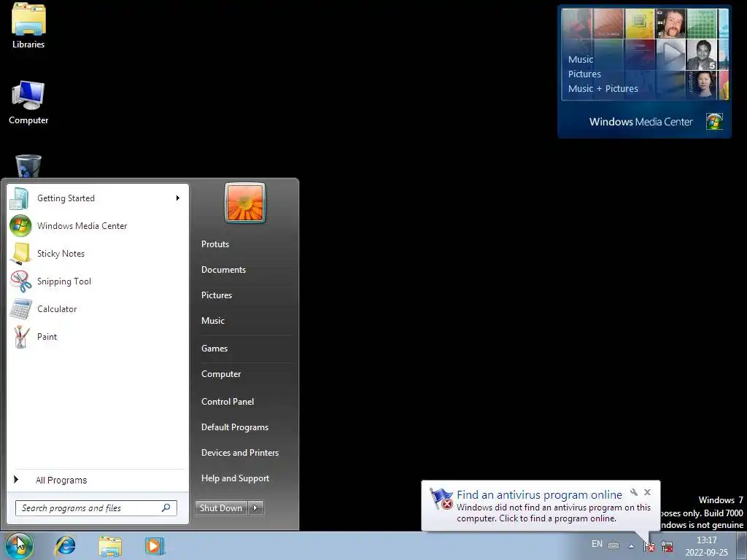The height and width of the screenshot is (560, 747).
Task: Click the EN language indicator
Action: coord(597,544)
